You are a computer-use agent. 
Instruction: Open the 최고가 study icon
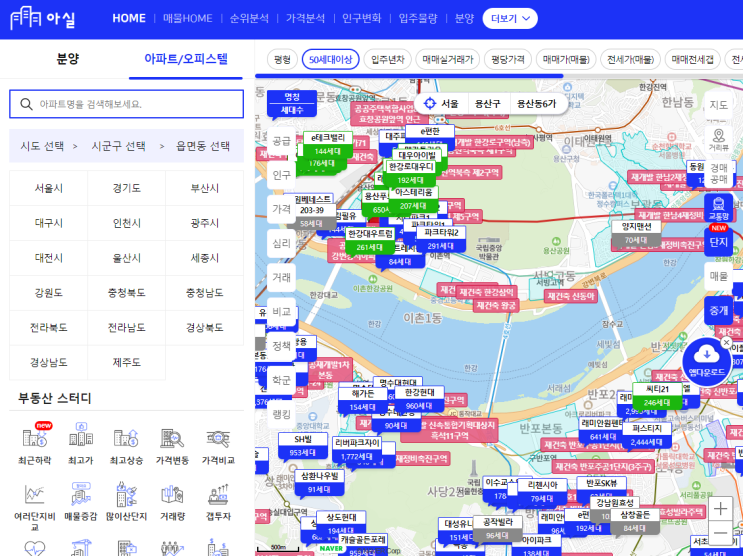click(81, 435)
